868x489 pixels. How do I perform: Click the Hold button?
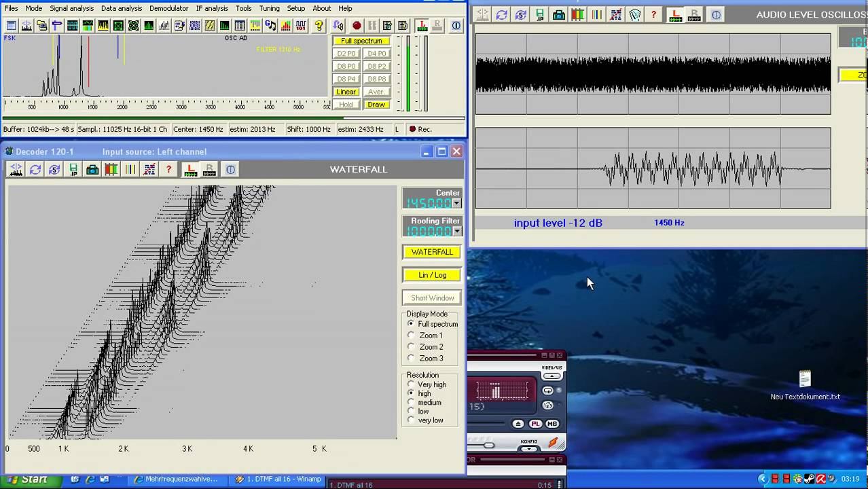(346, 105)
